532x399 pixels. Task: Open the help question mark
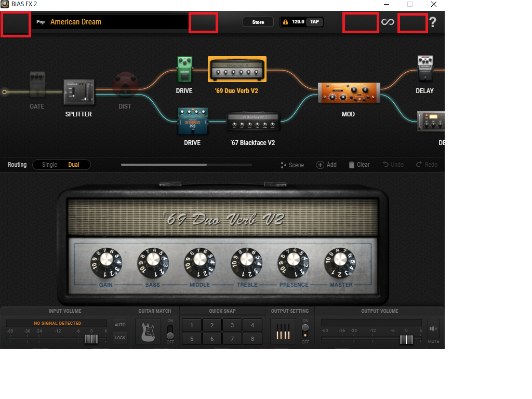433,22
